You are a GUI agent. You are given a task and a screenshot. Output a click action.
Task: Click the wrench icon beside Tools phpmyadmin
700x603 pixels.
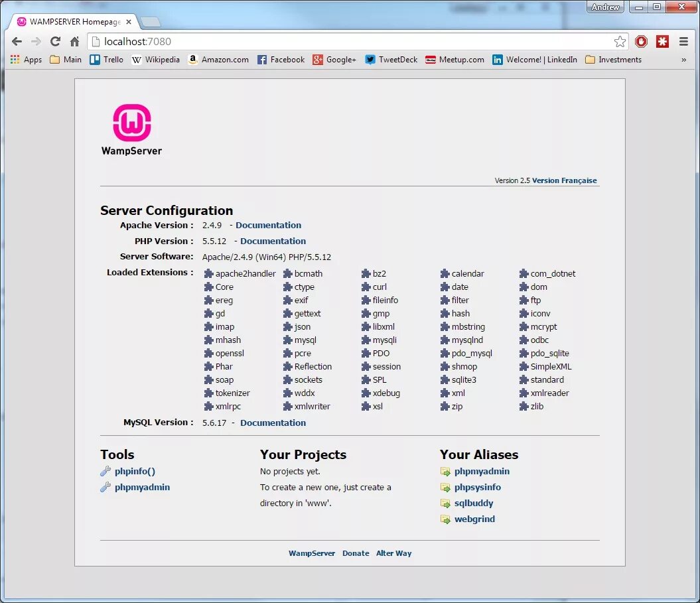click(105, 487)
